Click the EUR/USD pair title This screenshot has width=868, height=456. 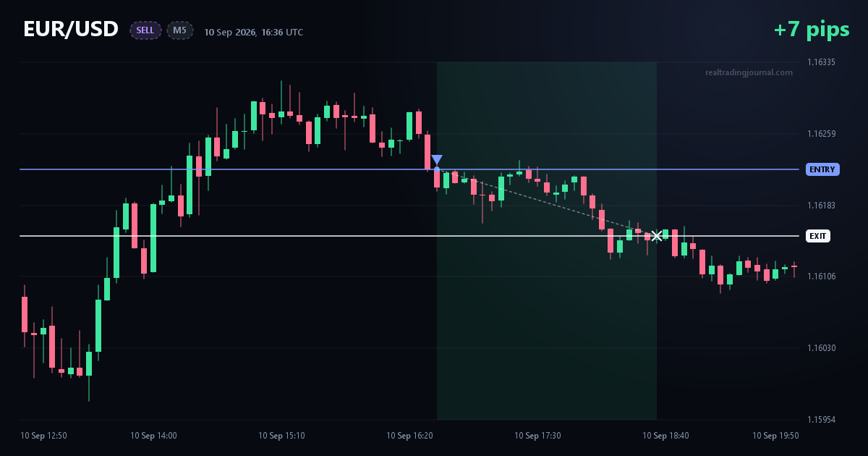point(71,30)
